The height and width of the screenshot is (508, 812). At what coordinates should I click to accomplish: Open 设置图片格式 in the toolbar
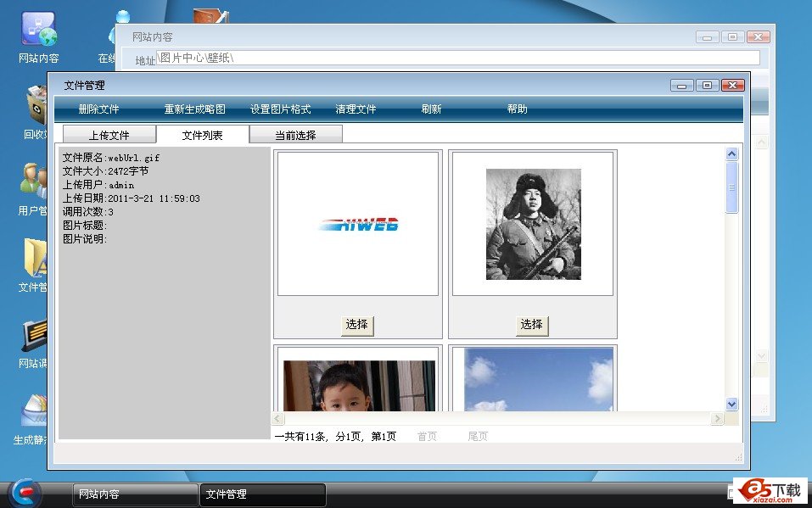280,109
